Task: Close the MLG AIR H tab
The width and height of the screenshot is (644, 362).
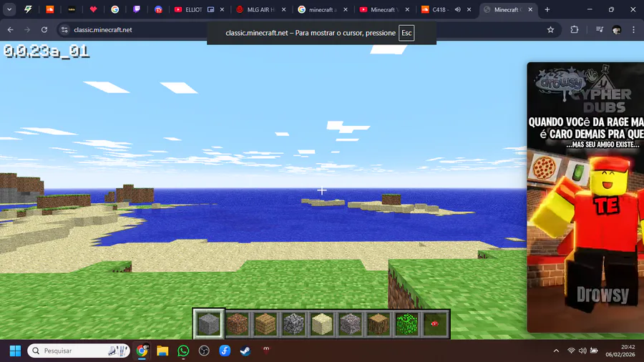Action: tap(283, 9)
